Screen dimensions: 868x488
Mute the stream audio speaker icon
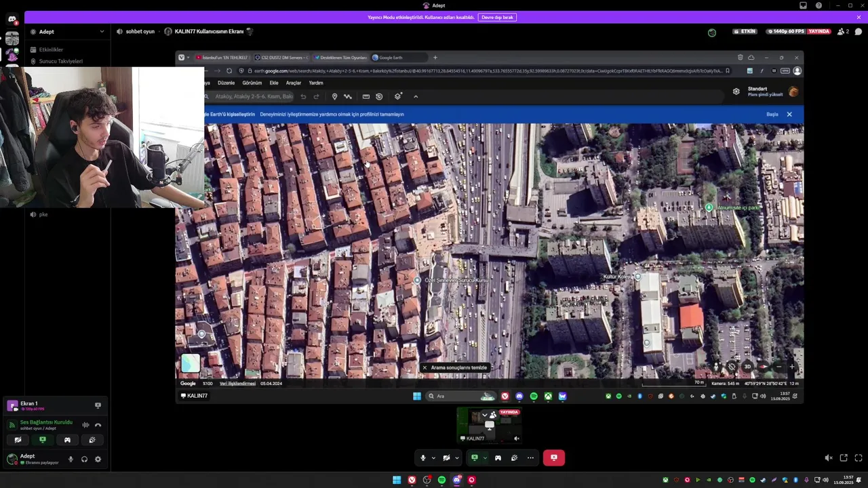coord(828,458)
